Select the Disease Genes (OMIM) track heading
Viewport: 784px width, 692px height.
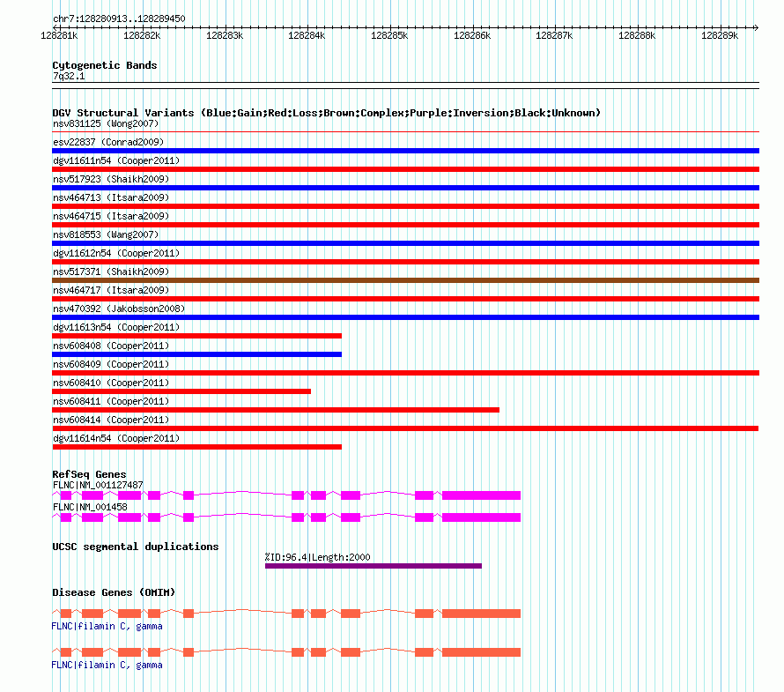[114, 592]
